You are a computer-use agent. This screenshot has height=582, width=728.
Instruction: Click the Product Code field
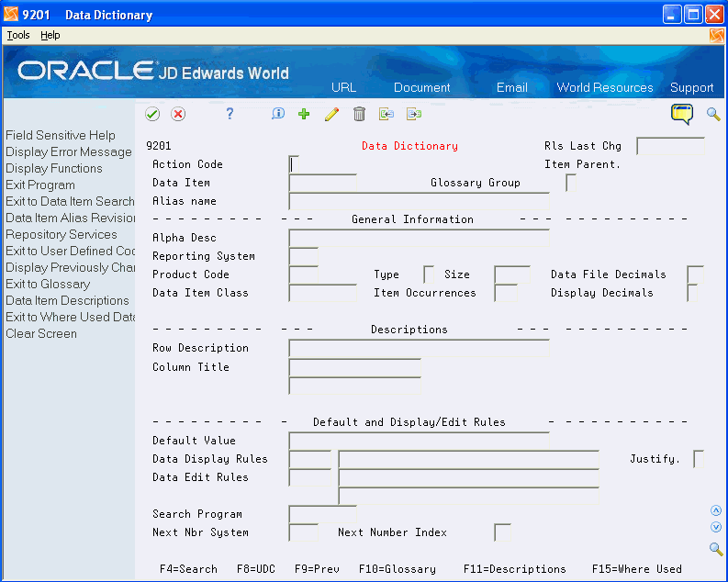(303, 274)
